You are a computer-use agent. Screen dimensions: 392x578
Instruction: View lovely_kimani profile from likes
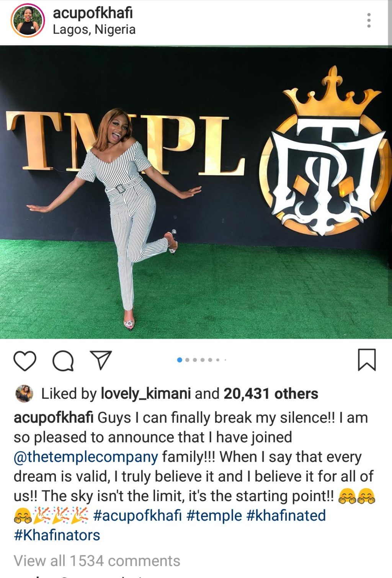[145, 393]
